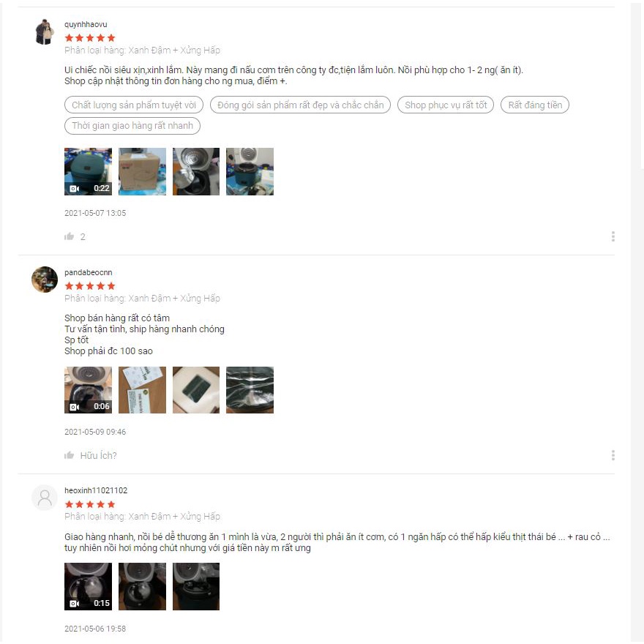The height and width of the screenshot is (644, 644).
Task: Play heoxinh11021102's 0:15 review video
Action: pyautogui.click(x=88, y=586)
